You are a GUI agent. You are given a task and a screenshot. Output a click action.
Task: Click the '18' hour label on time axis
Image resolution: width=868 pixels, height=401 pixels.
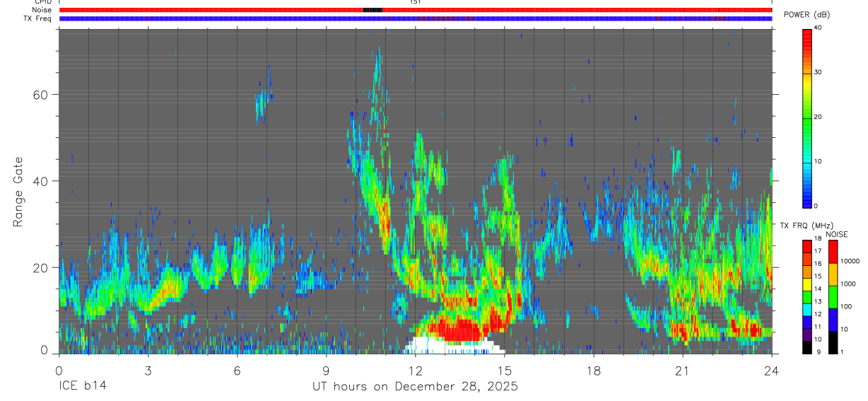pyautogui.click(x=593, y=370)
